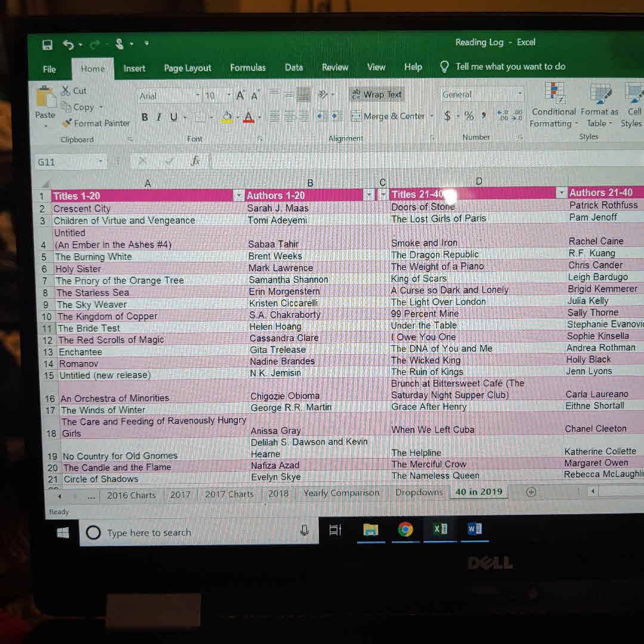
Task: Toggle Italic formatting
Action: (159, 117)
